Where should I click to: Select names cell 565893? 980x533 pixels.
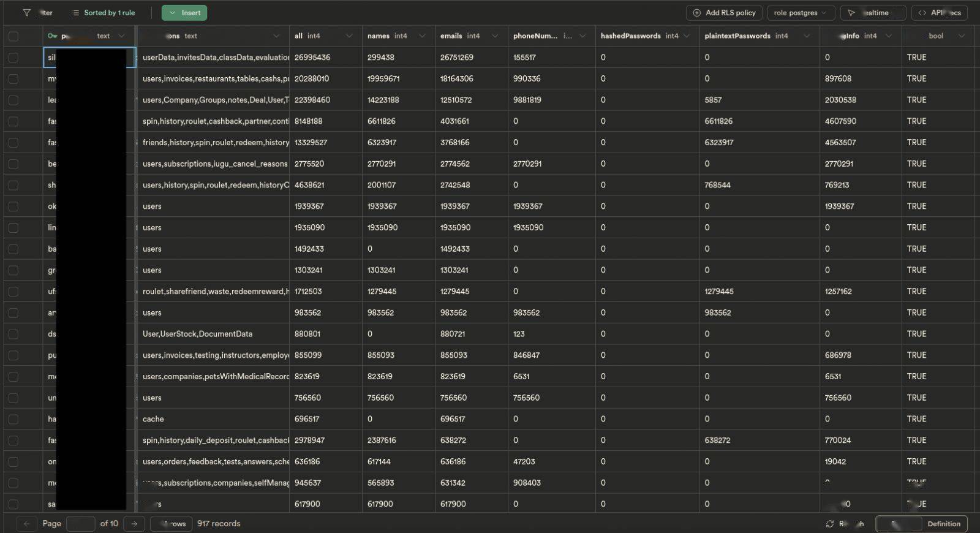pyautogui.click(x=399, y=483)
